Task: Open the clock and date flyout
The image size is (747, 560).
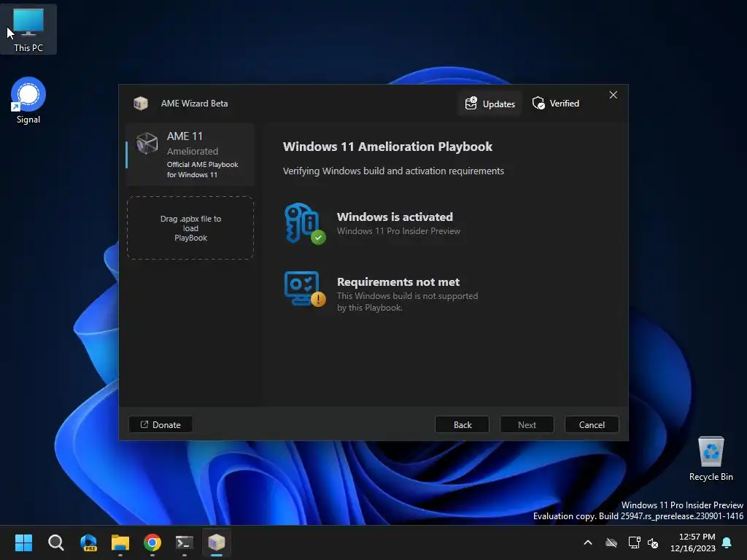Action: (x=693, y=542)
